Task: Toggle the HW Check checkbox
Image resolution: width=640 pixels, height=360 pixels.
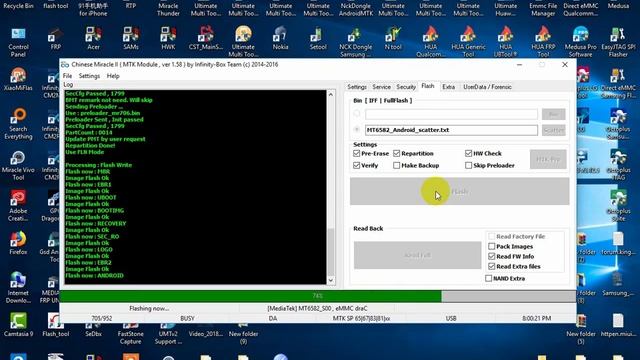Action: [468, 153]
